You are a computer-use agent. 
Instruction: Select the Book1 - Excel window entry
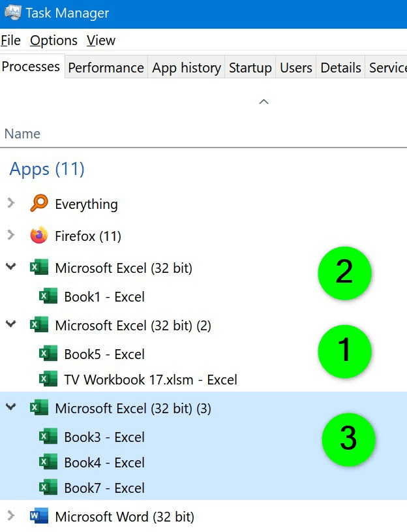click(203, 296)
